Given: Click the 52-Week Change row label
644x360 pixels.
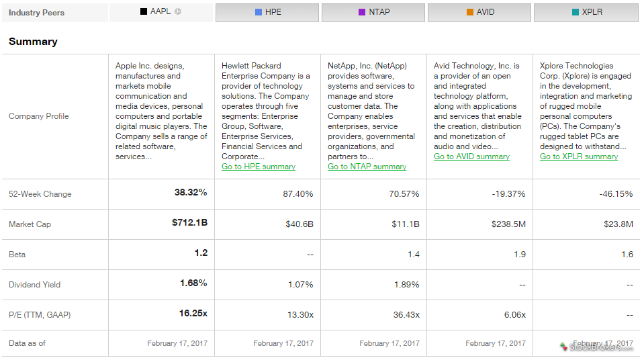Looking at the screenshot, I should (40, 194).
